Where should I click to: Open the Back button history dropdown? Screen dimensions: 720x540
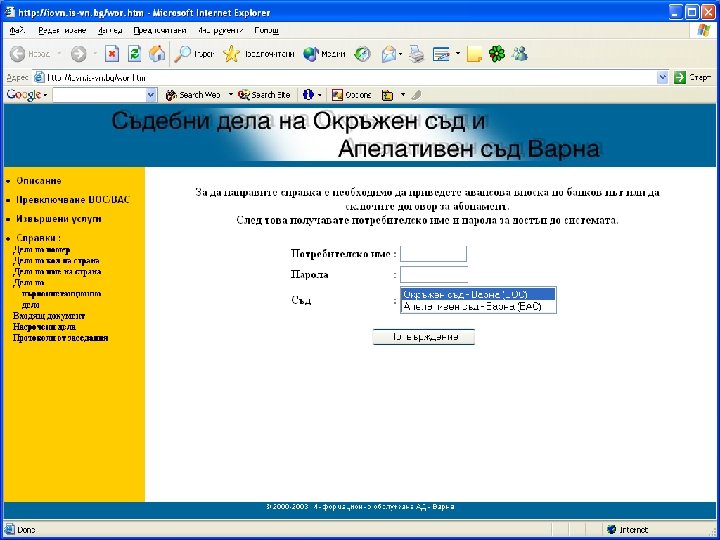point(59,54)
